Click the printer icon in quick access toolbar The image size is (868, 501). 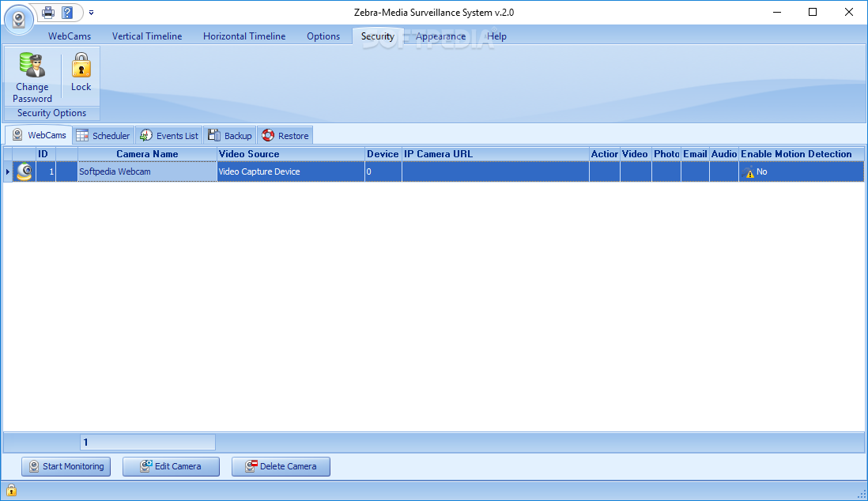click(48, 12)
